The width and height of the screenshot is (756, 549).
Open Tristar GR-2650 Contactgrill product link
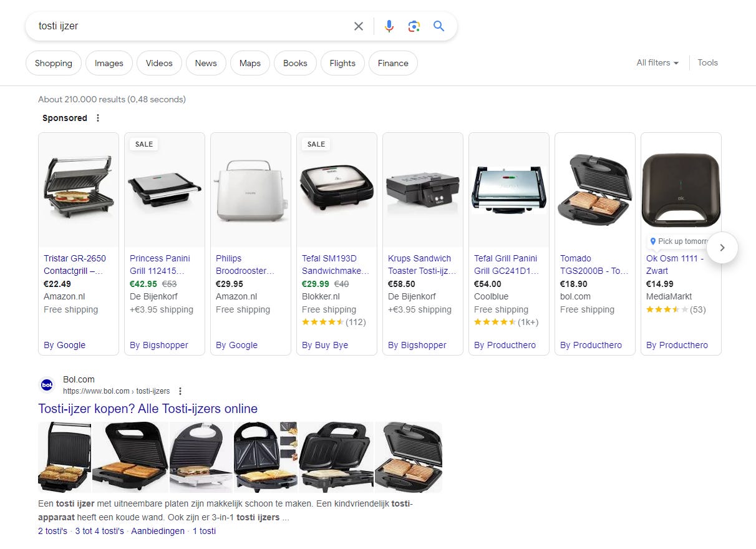tap(75, 265)
